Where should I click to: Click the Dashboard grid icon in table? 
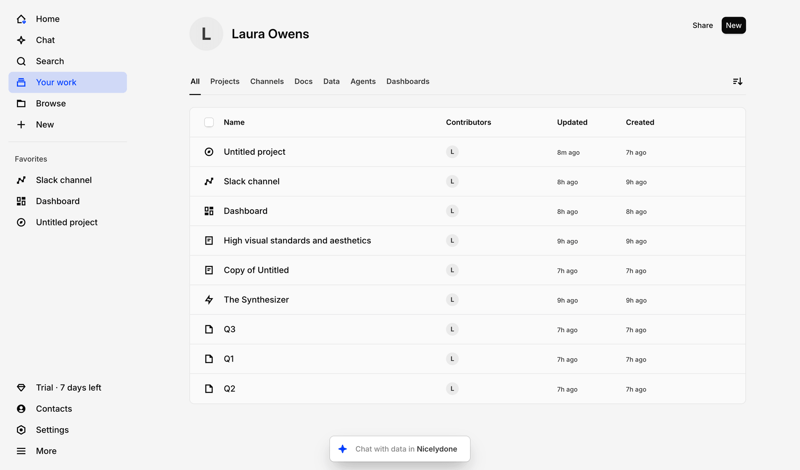coord(209,211)
